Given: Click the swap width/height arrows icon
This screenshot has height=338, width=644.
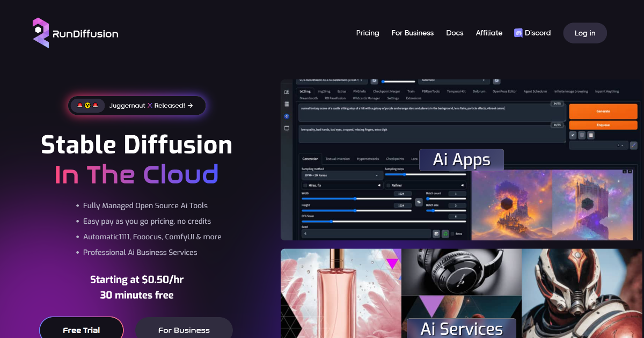Looking at the screenshot, I should 418,202.
